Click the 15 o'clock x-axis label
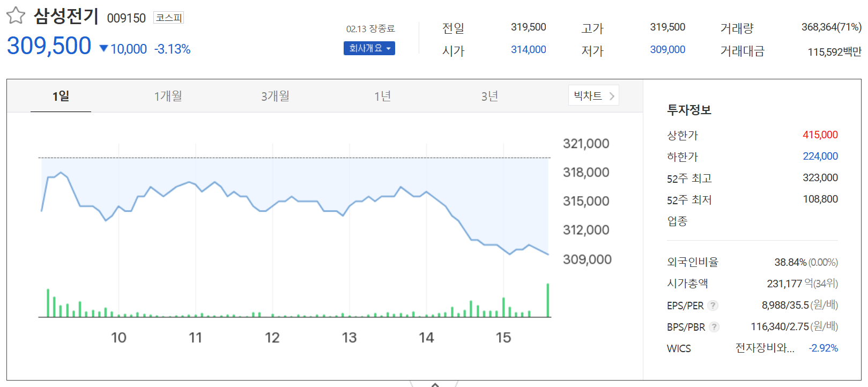 (503, 338)
